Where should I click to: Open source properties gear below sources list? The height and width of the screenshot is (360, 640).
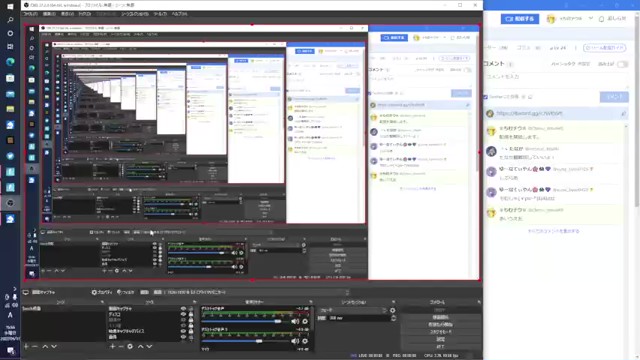[130, 346]
